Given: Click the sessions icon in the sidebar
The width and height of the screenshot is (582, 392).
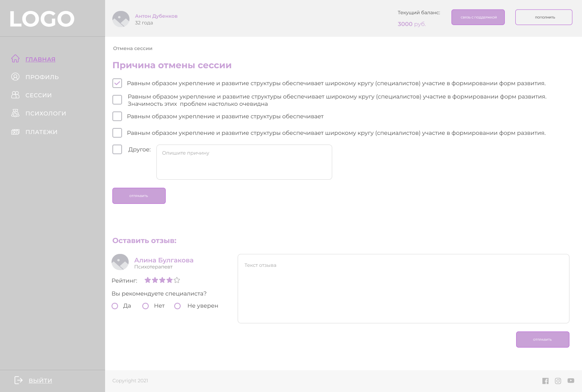Looking at the screenshot, I should pyautogui.click(x=15, y=95).
